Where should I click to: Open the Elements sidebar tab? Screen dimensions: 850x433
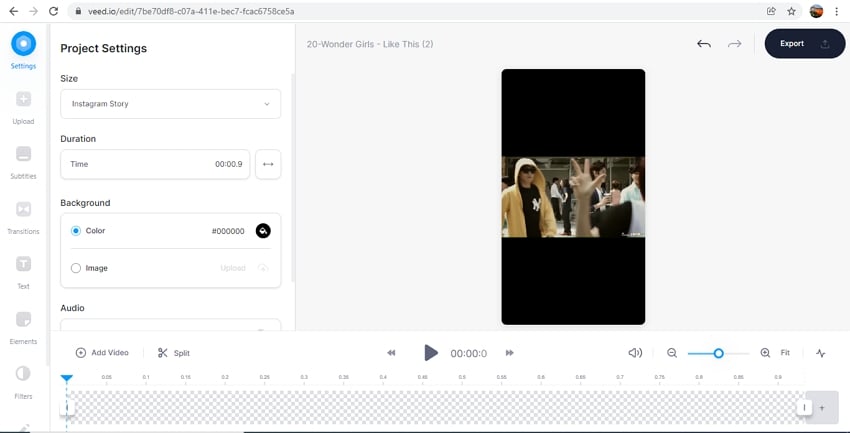[x=23, y=327]
